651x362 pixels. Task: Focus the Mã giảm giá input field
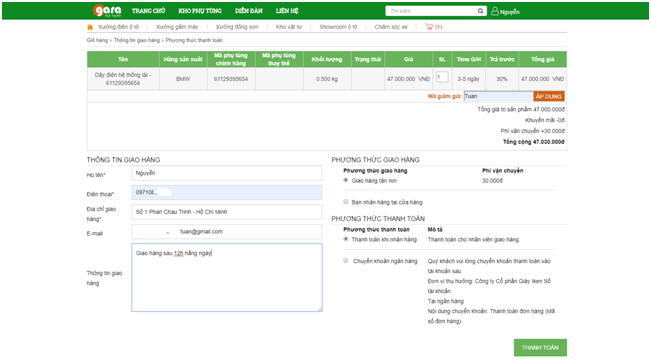(x=498, y=96)
